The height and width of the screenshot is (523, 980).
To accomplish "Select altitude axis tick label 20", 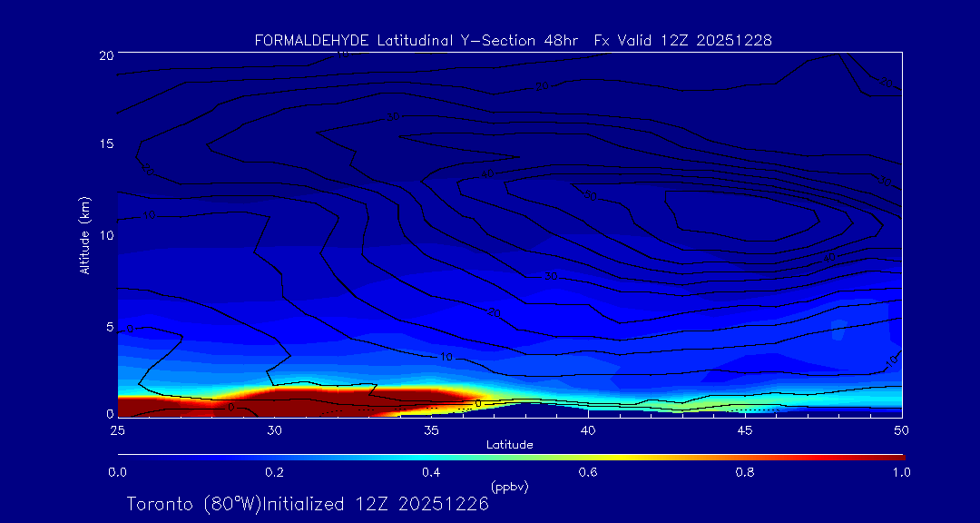I will tap(106, 54).
